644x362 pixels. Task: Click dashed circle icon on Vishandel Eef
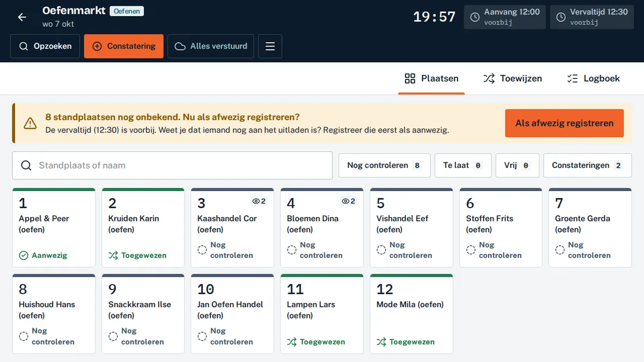coord(382,250)
